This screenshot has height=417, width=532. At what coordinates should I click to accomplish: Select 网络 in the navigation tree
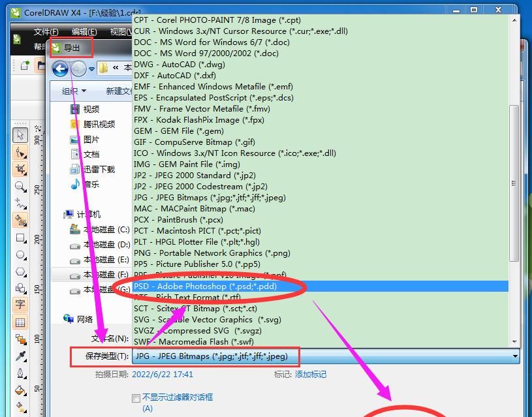(x=78, y=319)
